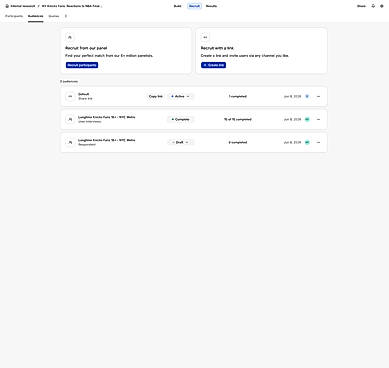389x368 pixels.
Task: Open the overflow menu next to the Quotas tab
Action: pyautogui.click(x=66, y=16)
